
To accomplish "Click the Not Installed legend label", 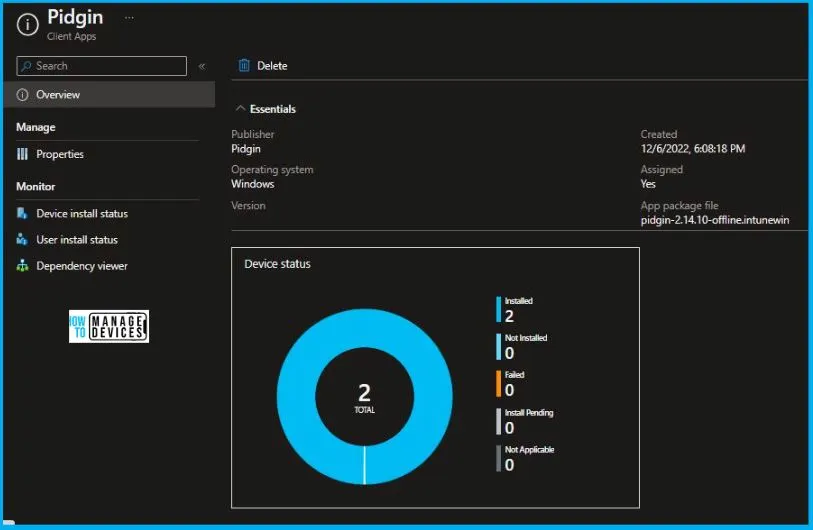I will tap(526, 338).
